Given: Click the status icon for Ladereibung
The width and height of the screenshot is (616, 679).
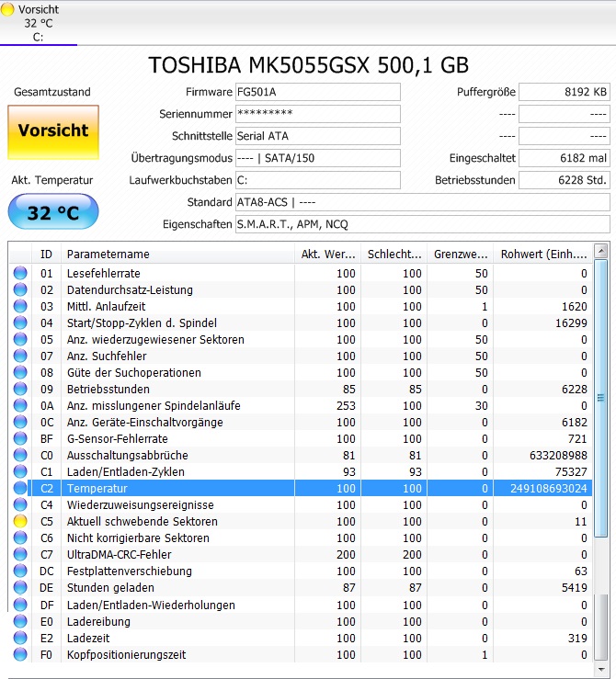Looking at the screenshot, I should tap(20, 621).
